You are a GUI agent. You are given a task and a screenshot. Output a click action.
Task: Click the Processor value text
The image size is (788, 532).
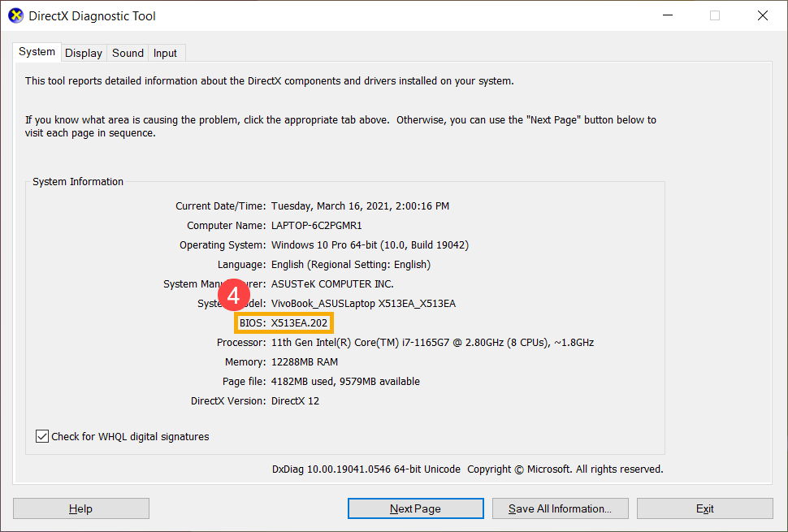[x=432, y=343]
